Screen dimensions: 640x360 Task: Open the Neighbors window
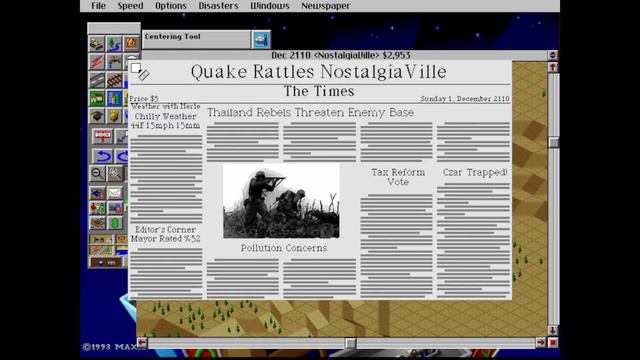click(x=97, y=223)
